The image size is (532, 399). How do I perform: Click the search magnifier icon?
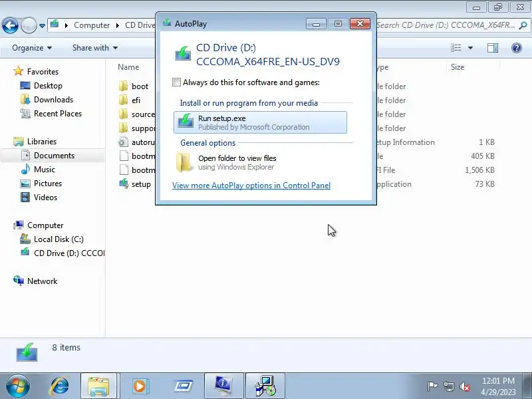click(x=523, y=25)
